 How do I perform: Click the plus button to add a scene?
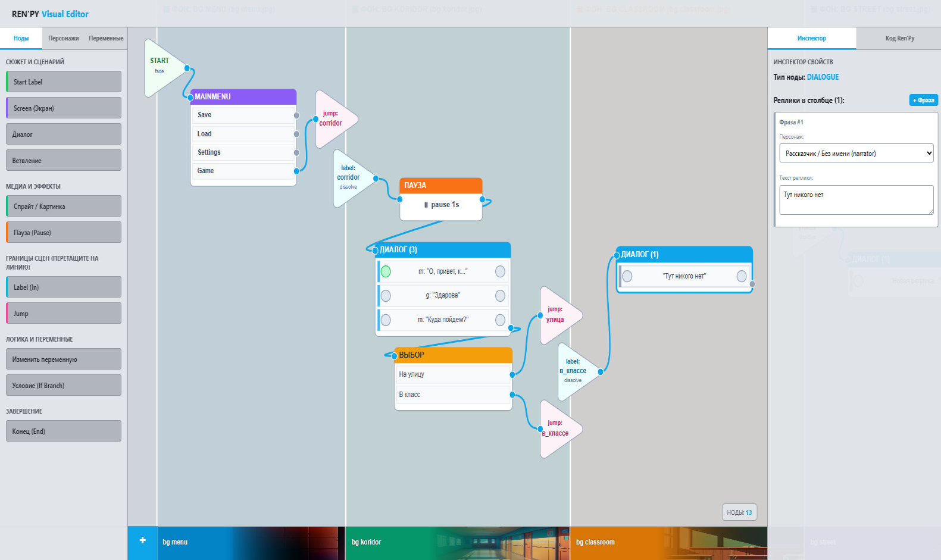[142, 541]
